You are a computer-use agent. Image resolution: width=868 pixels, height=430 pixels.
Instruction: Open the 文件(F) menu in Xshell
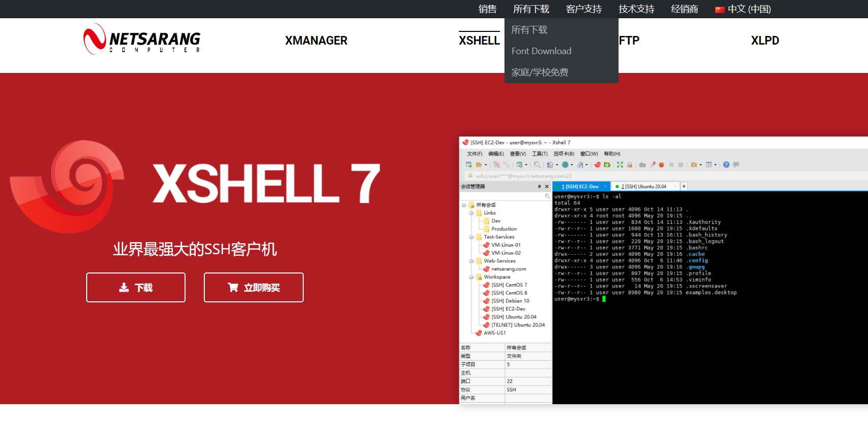pos(475,154)
